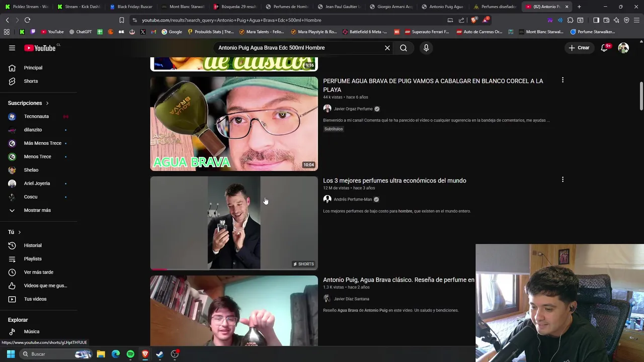644x362 pixels.
Task: Open PERFUME AGUA BRAVA DE PUIG title
Action: pos(433,85)
